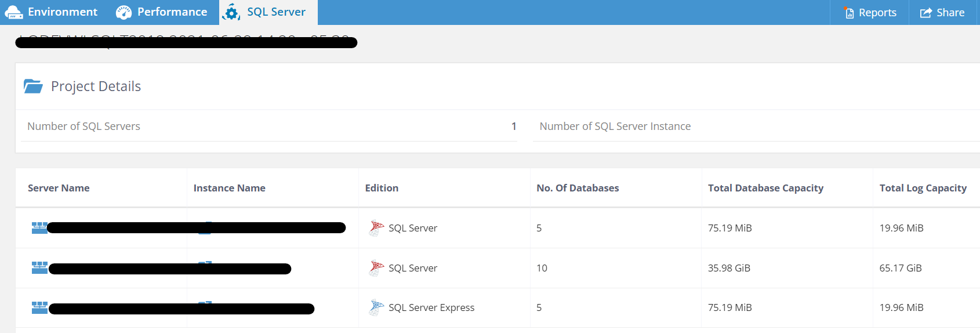Sort by No. Of Databases column
This screenshot has width=980, height=333.
click(578, 188)
